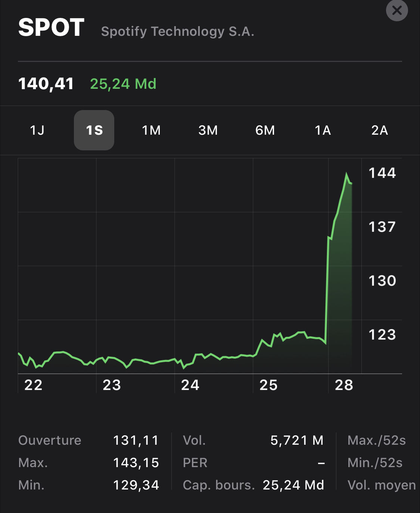Tap the opening value 131,11

click(136, 440)
